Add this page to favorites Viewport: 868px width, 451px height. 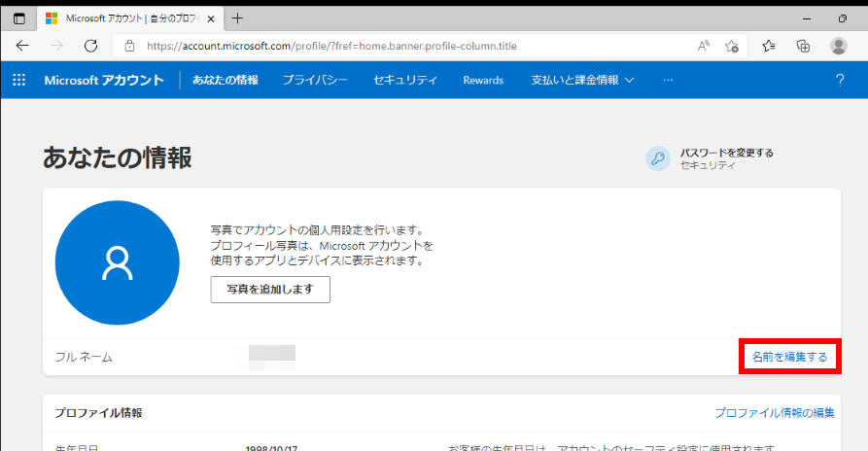732,46
